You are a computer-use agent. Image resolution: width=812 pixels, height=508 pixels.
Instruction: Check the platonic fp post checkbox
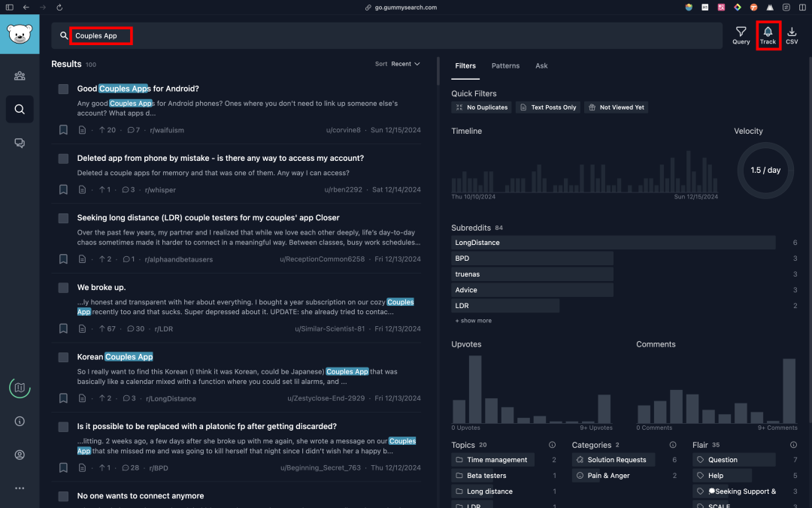coord(63,427)
